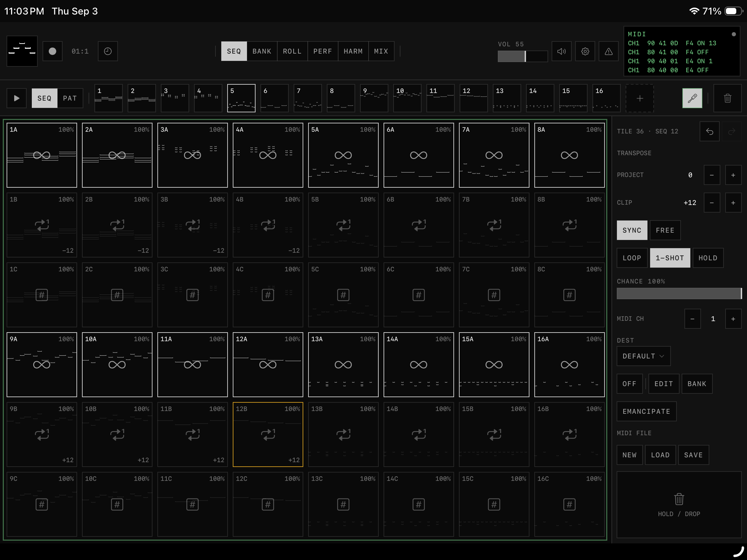Set tile playback to HOLD
The width and height of the screenshot is (747, 560).
click(x=708, y=258)
